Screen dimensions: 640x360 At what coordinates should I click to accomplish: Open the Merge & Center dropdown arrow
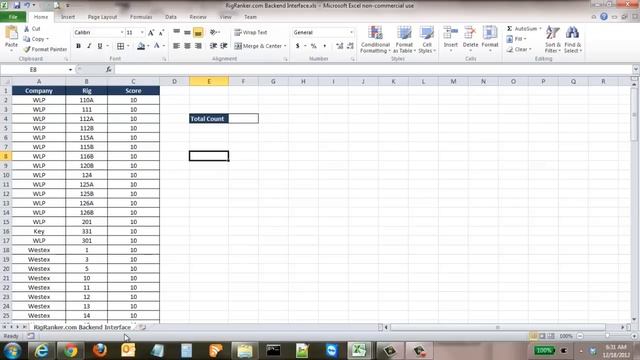coord(285,46)
